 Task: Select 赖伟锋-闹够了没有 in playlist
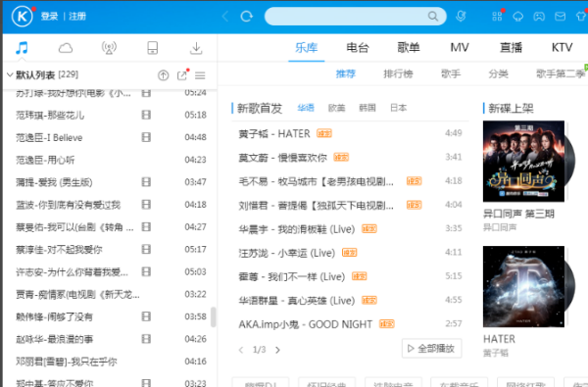pyautogui.click(x=110, y=316)
